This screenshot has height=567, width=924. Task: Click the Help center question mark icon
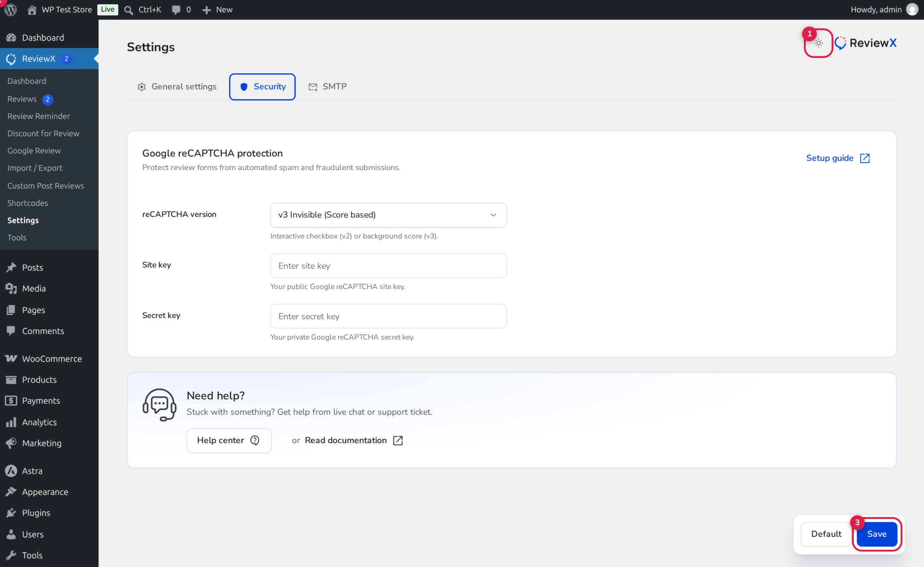point(254,440)
